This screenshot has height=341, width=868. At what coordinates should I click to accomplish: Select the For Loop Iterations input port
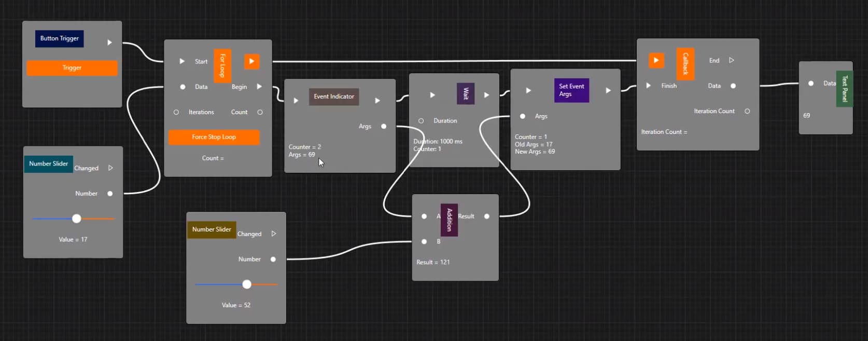pos(176,112)
